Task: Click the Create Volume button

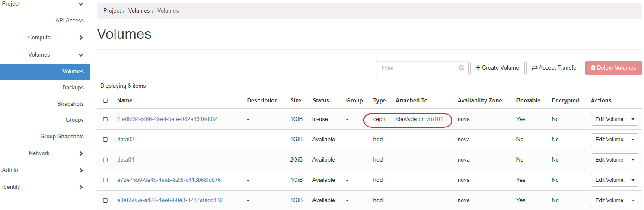Action: click(x=497, y=68)
